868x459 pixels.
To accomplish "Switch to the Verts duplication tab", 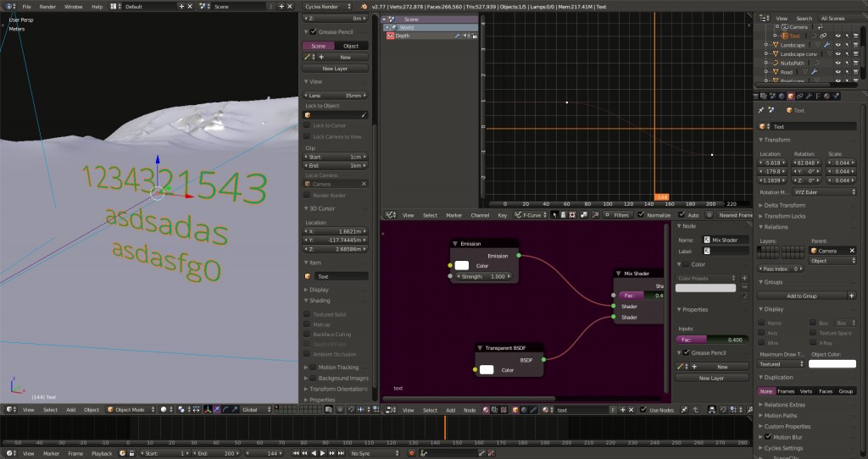I will 805,391.
